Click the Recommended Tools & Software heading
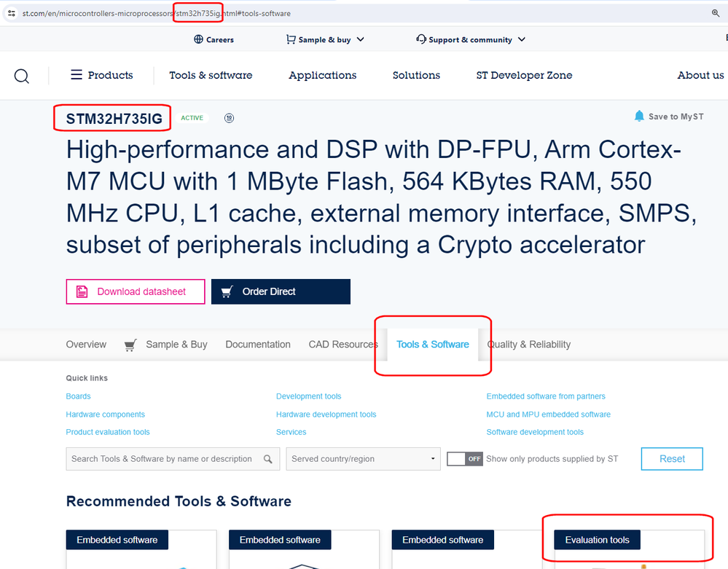 pyautogui.click(x=179, y=501)
